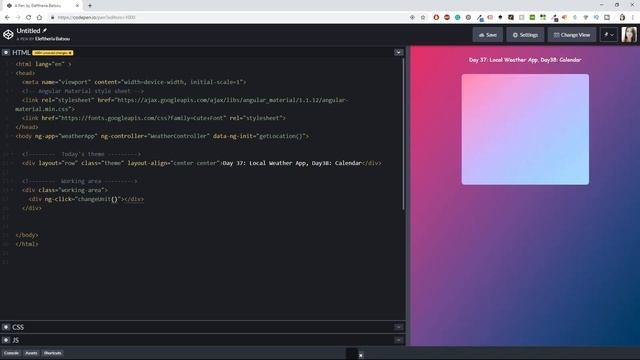Click the JS panel title
640x360 pixels.
(x=16, y=340)
